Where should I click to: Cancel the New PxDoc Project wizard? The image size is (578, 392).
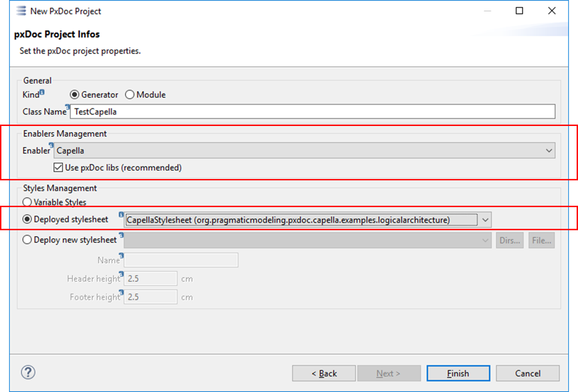click(527, 373)
